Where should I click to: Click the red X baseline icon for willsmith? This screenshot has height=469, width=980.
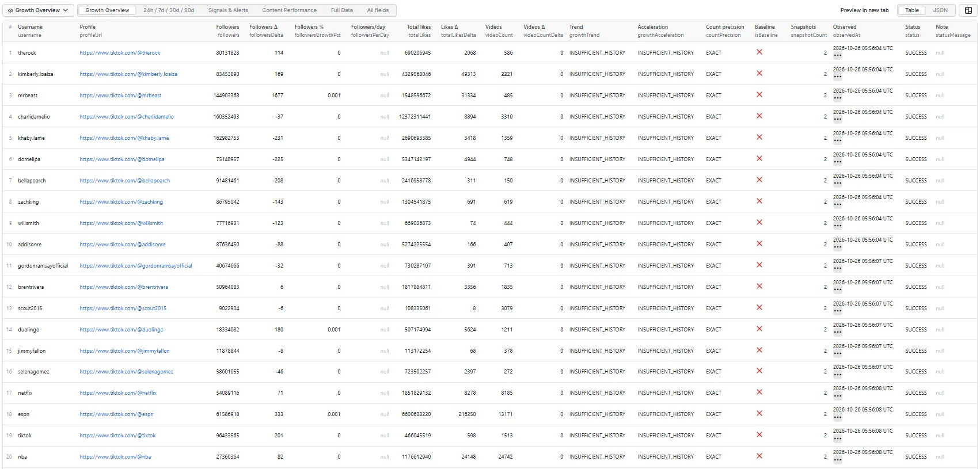point(759,222)
